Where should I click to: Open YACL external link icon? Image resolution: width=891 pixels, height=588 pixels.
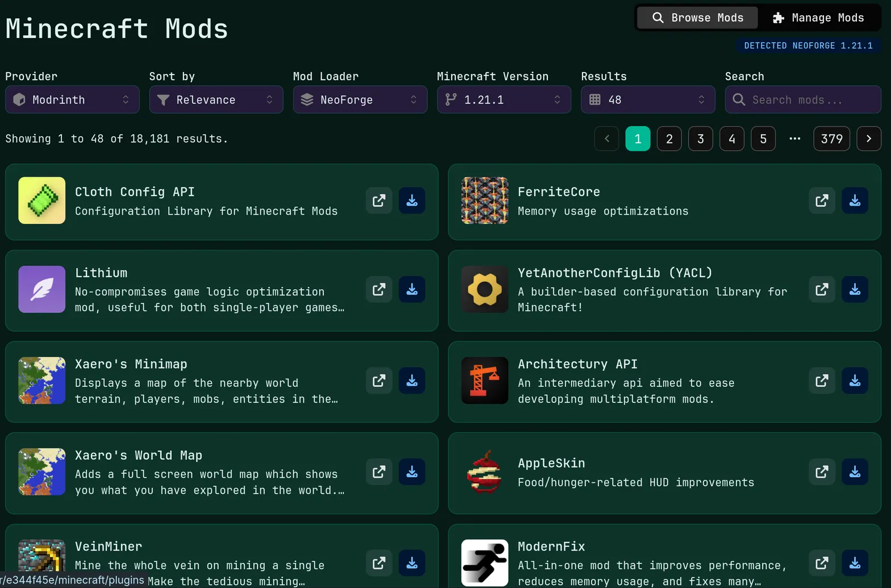point(822,290)
